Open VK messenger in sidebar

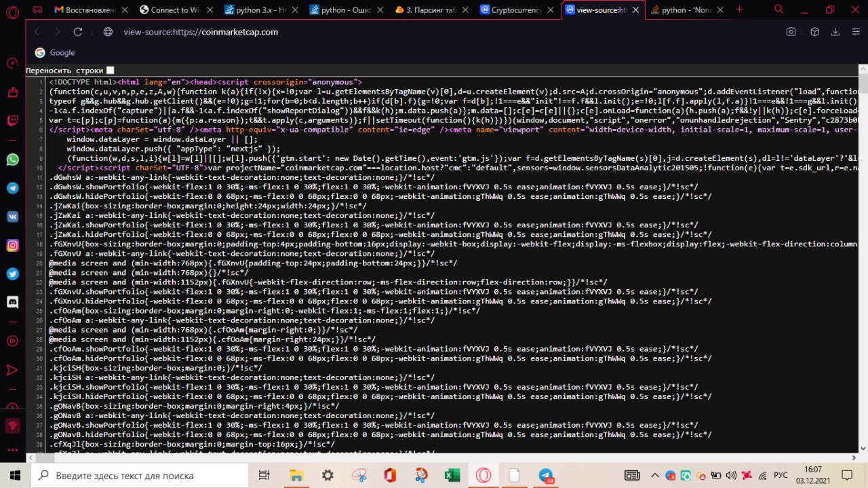[x=12, y=217]
